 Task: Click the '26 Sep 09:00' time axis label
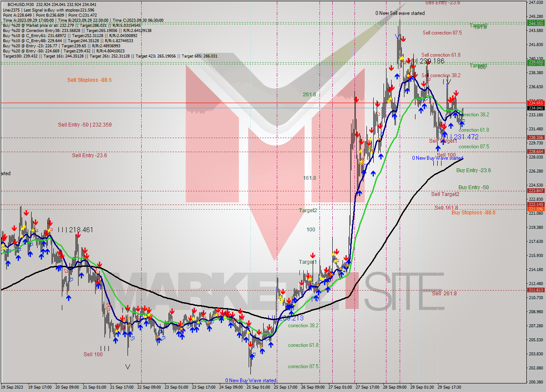click(x=314, y=387)
